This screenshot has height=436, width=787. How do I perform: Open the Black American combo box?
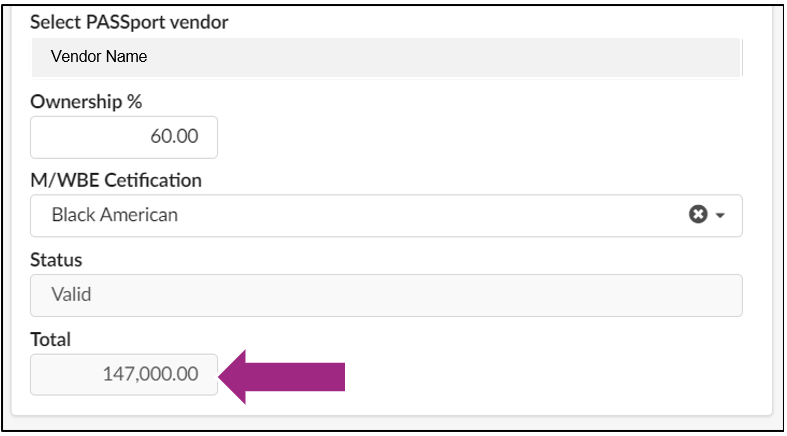pos(386,215)
